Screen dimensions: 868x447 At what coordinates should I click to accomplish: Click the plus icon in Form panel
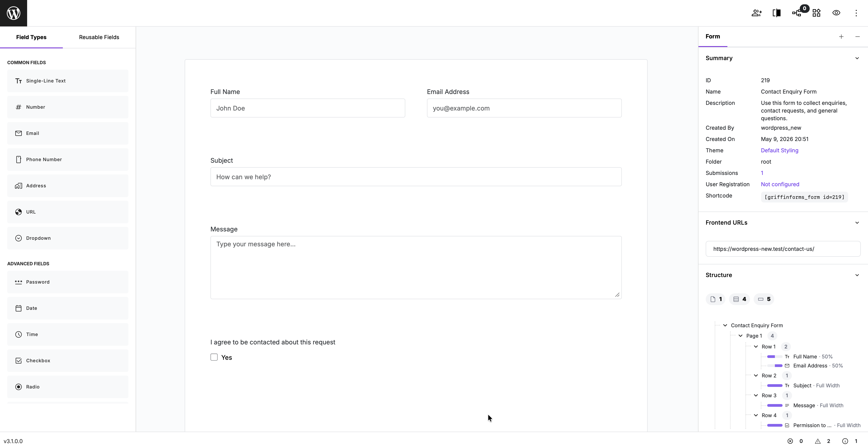click(x=841, y=37)
